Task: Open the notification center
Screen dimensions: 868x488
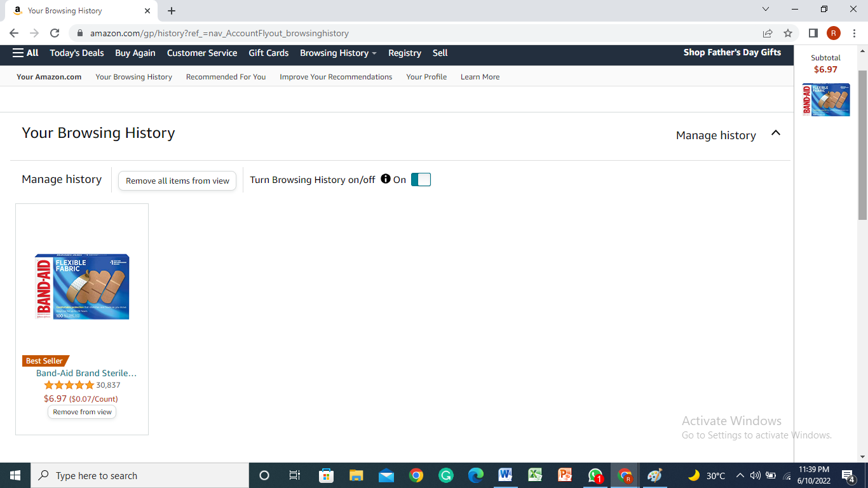Action: pyautogui.click(x=848, y=475)
